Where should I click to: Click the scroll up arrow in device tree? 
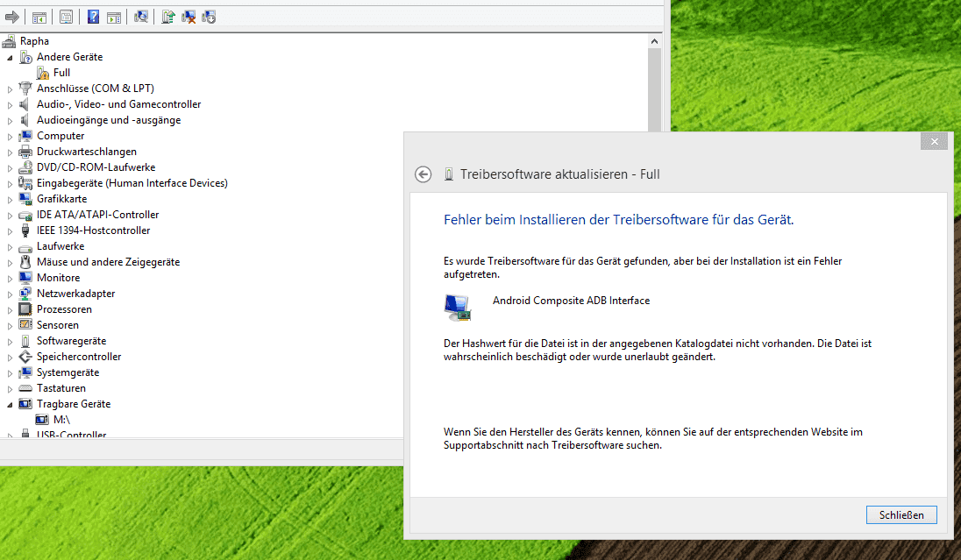click(x=655, y=41)
